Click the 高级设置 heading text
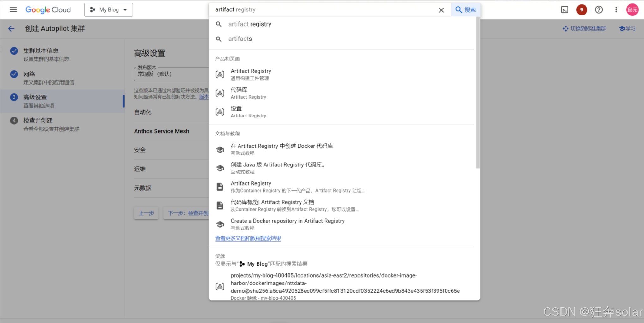 pyautogui.click(x=149, y=53)
